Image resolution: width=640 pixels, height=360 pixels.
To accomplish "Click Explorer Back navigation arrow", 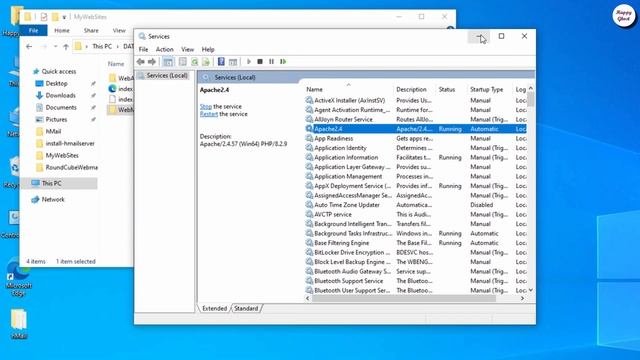I will point(29,47).
